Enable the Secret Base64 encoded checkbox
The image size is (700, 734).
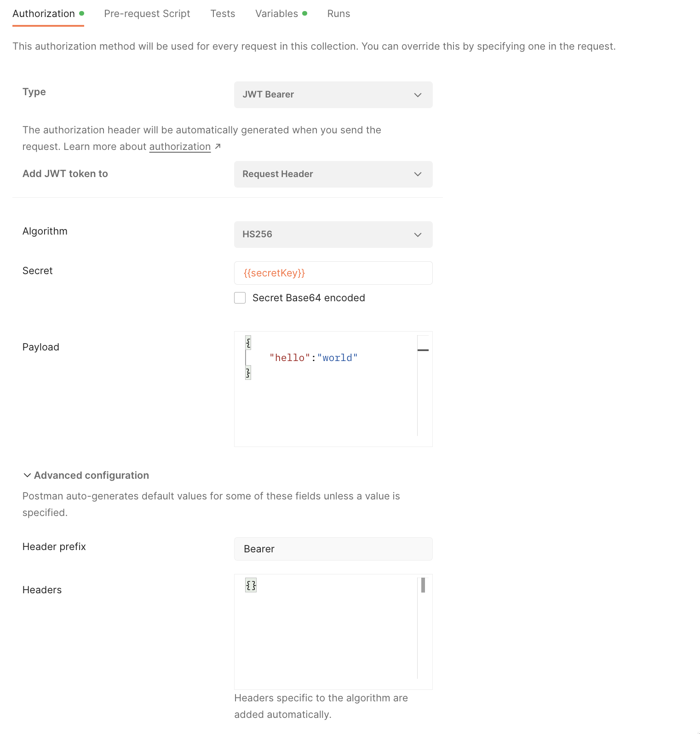pos(240,298)
